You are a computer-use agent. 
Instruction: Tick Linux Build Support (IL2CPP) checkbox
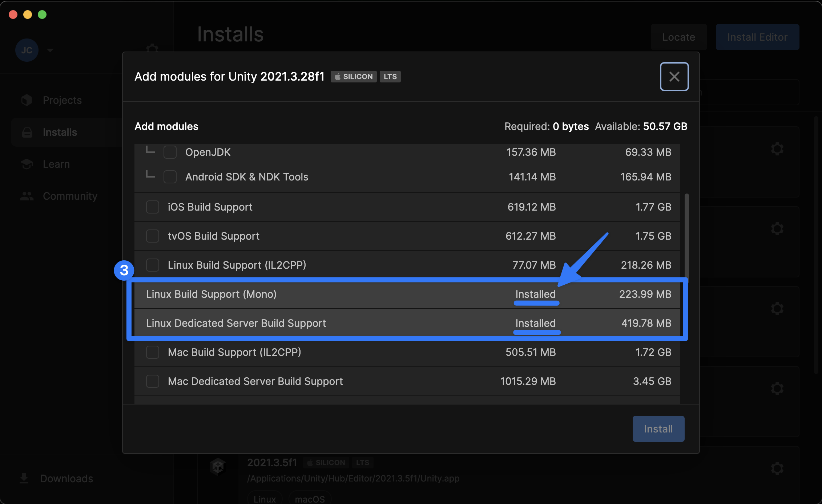pos(153,265)
